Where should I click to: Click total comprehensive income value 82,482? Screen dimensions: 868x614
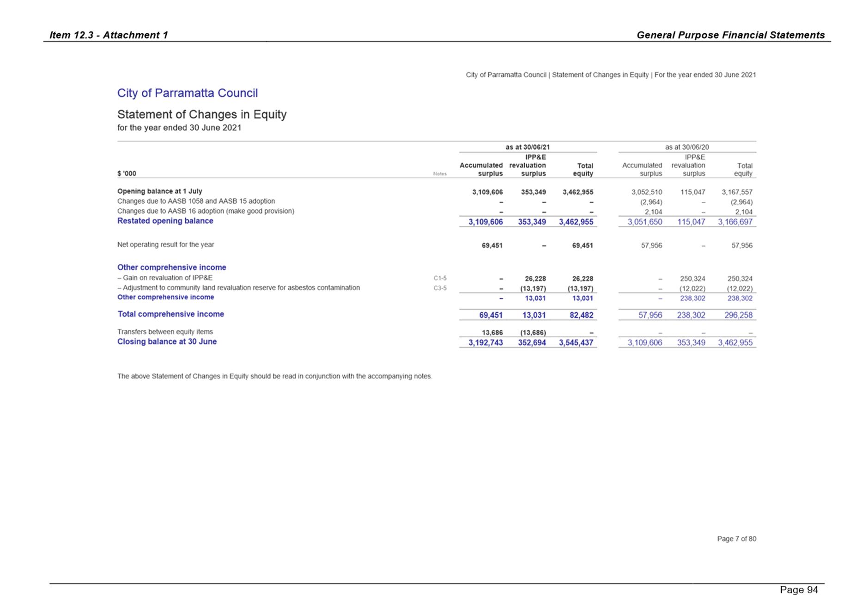click(583, 315)
